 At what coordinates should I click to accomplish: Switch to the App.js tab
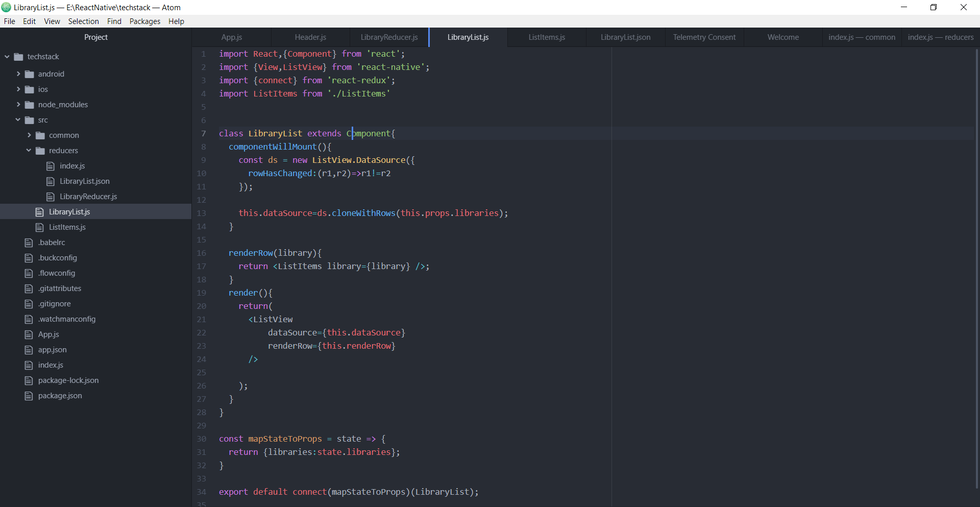(x=232, y=37)
